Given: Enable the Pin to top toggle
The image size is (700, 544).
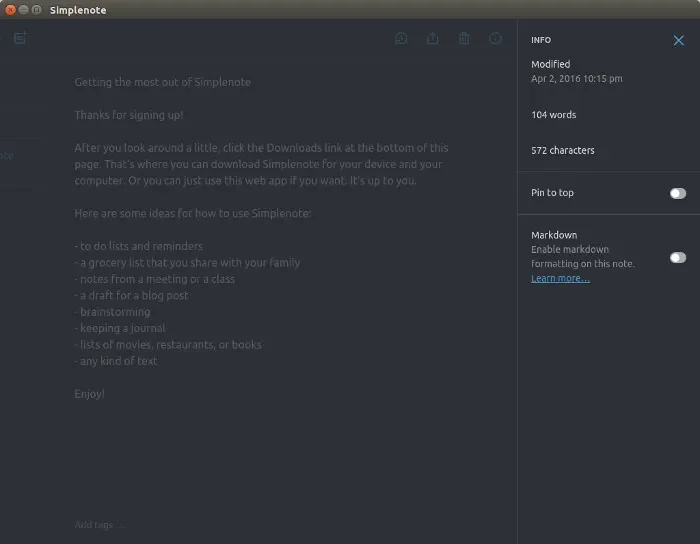Looking at the screenshot, I should point(678,193).
